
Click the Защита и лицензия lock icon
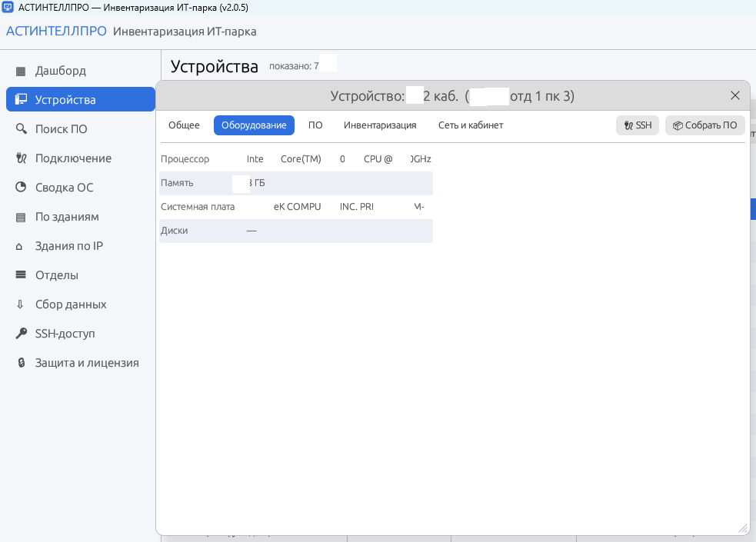(22, 362)
